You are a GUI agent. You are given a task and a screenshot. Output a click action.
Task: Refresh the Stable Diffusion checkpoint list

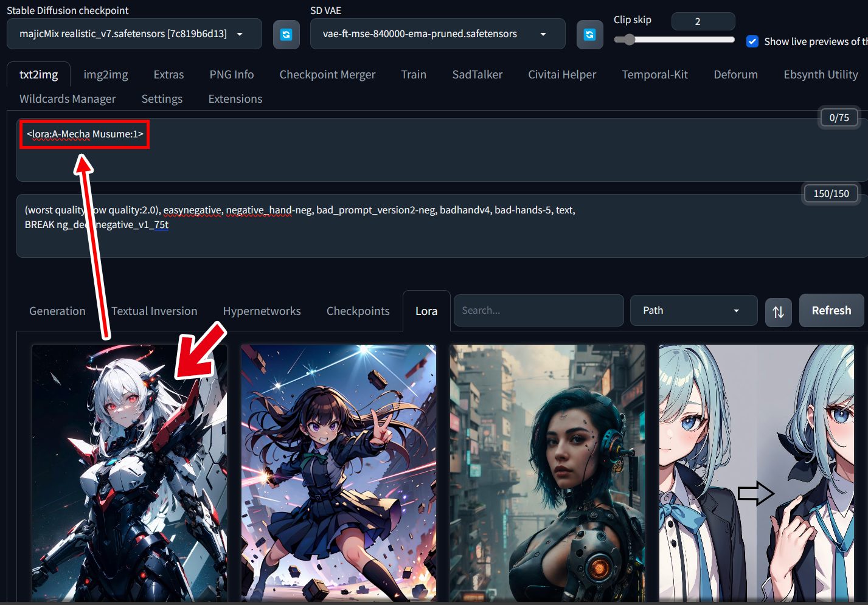286,35
